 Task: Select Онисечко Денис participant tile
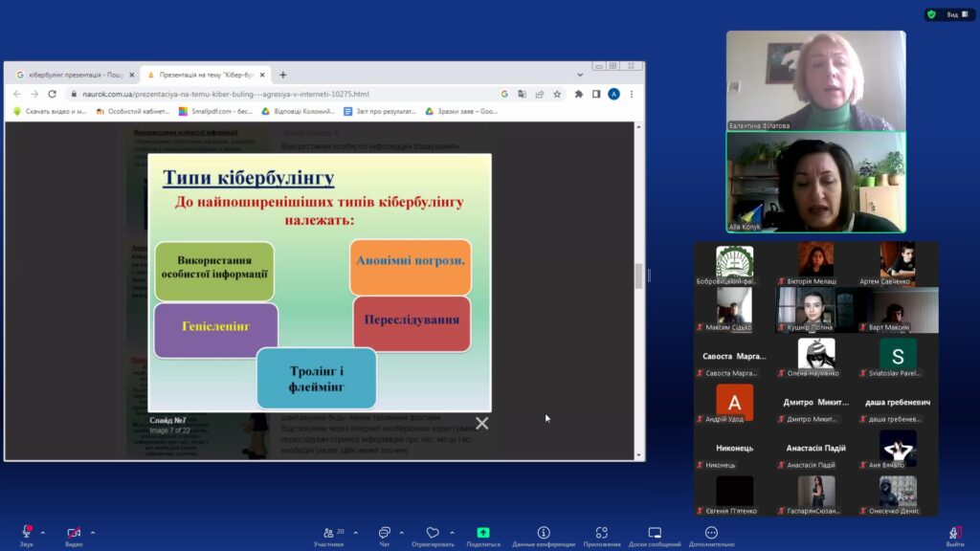coord(898,495)
